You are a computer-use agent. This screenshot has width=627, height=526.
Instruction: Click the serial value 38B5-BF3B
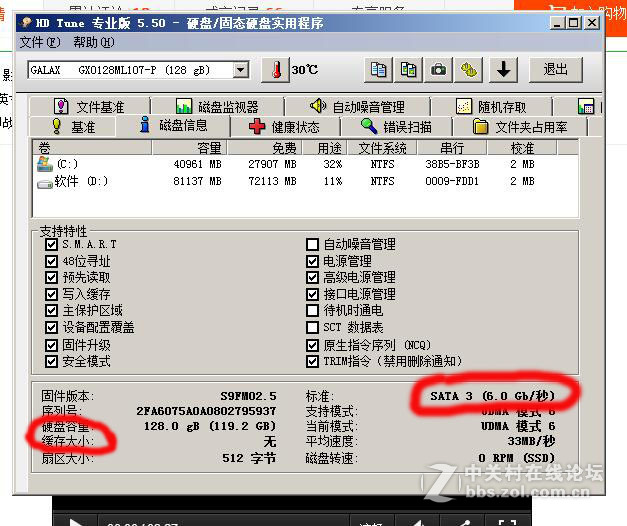click(452, 164)
